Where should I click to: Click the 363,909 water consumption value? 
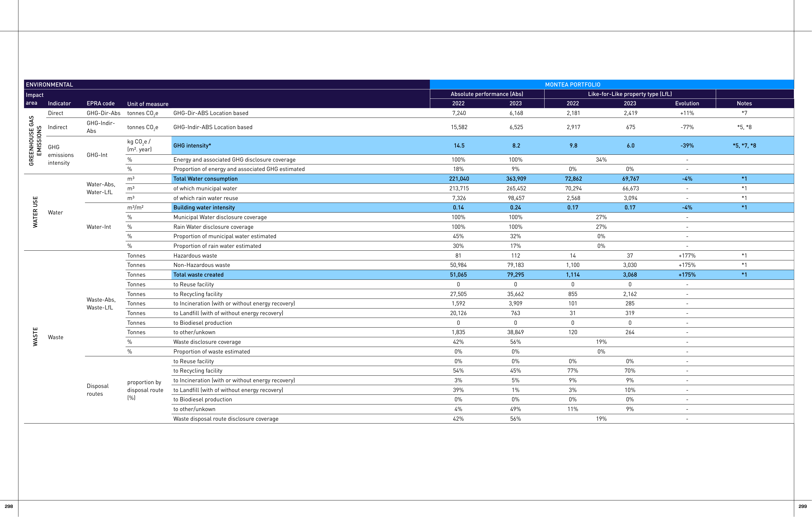coord(516,179)
